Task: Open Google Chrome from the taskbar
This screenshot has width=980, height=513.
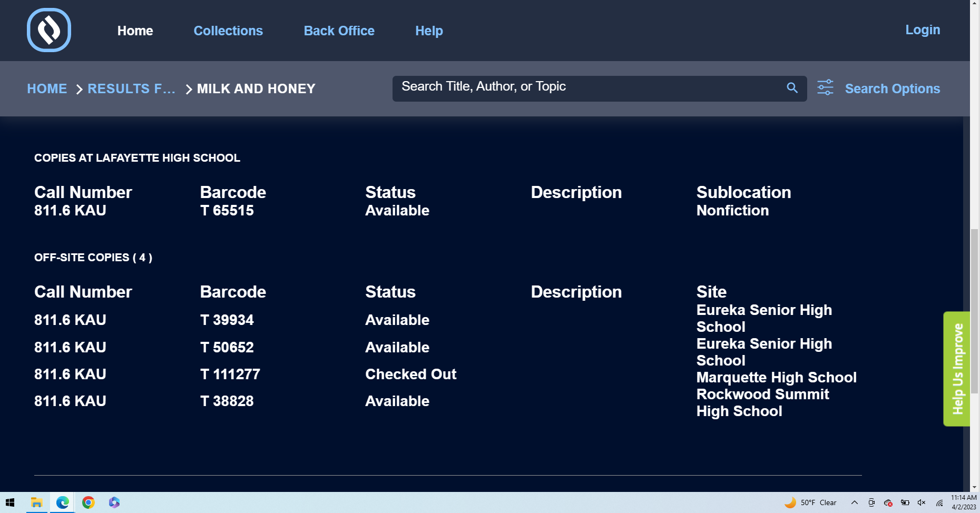Action: click(88, 502)
